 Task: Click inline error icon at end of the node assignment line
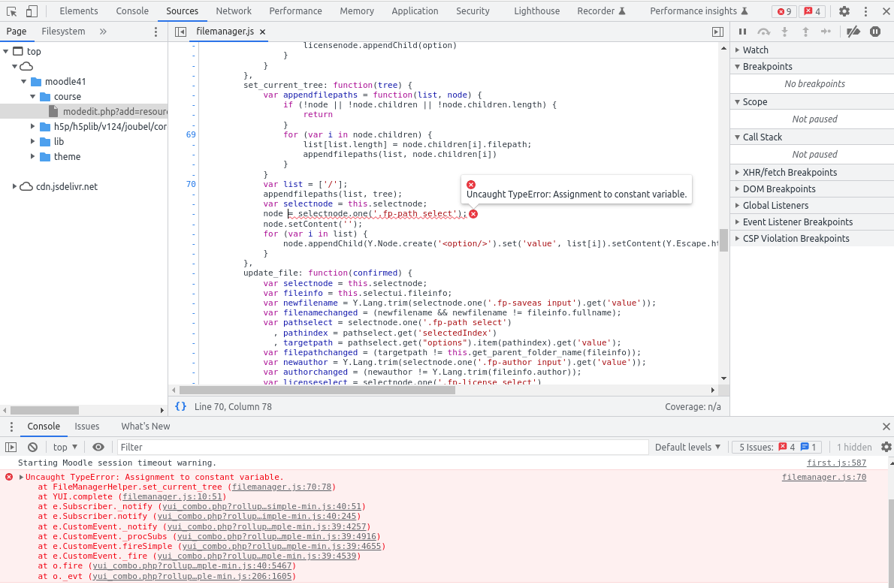pos(473,214)
